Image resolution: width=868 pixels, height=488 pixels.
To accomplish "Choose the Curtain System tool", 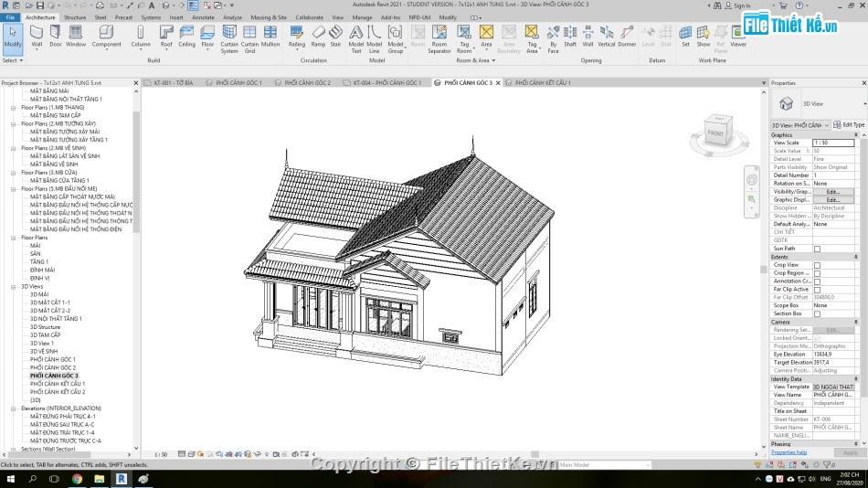I will pos(229,39).
